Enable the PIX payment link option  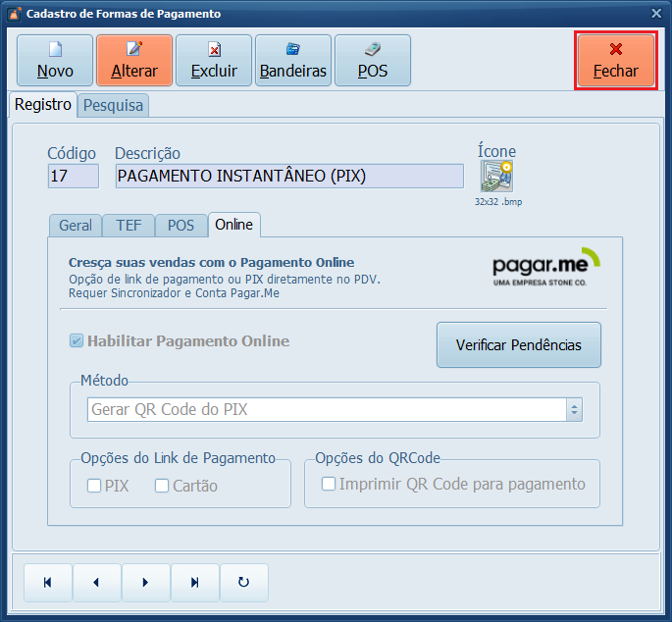pyautogui.click(x=94, y=485)
